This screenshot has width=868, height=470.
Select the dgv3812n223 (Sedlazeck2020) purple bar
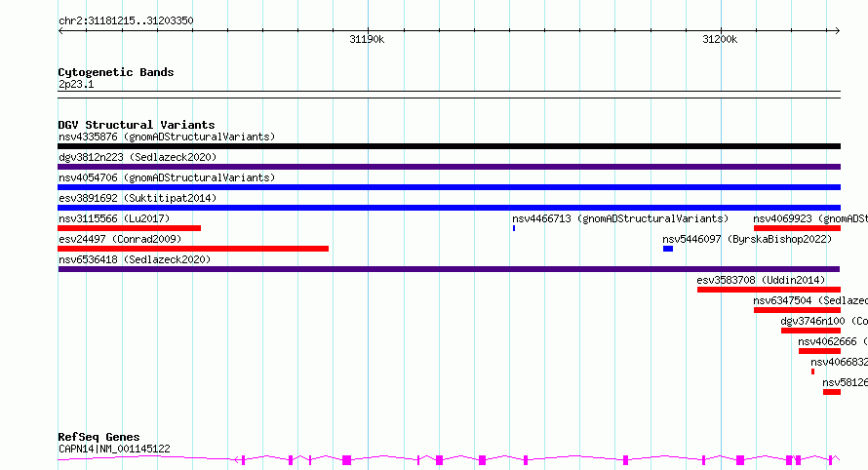pos(449,167)
